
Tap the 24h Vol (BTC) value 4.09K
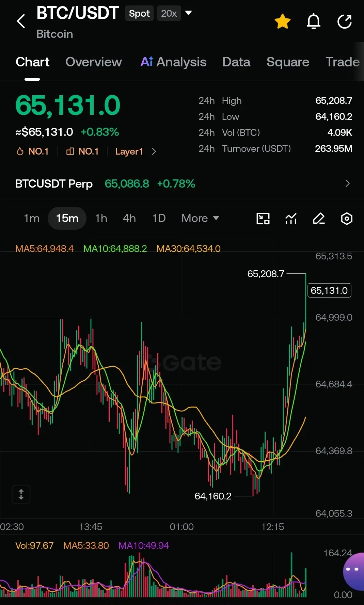click(339, 132)
